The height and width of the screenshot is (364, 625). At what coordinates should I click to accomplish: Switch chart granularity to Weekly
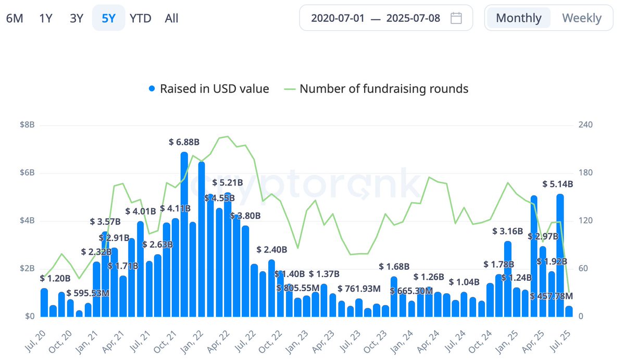point(582,18)
